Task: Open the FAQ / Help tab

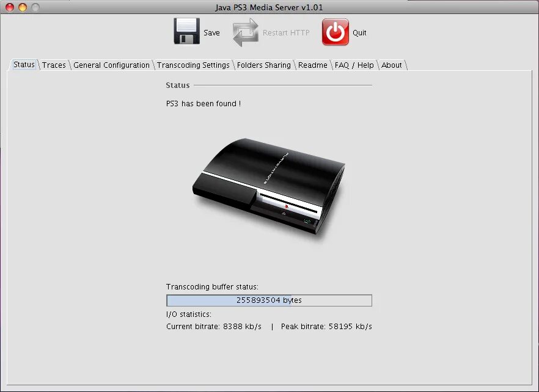Action: [354, 65]
